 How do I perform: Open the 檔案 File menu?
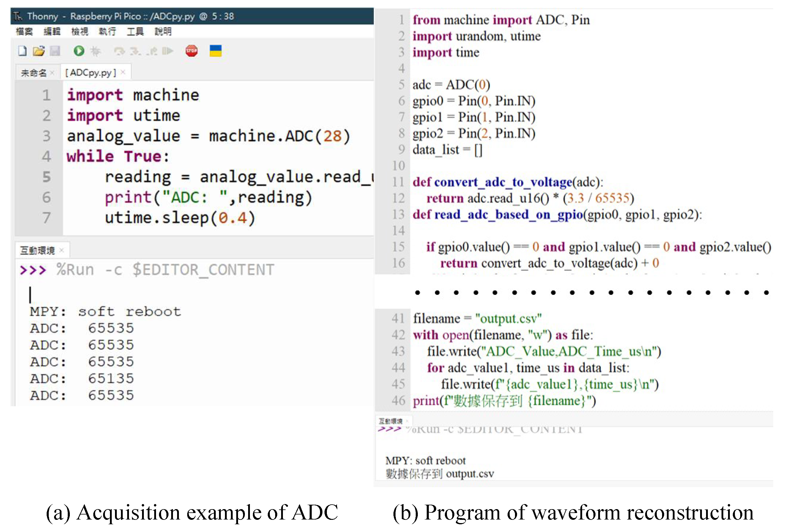25,31
